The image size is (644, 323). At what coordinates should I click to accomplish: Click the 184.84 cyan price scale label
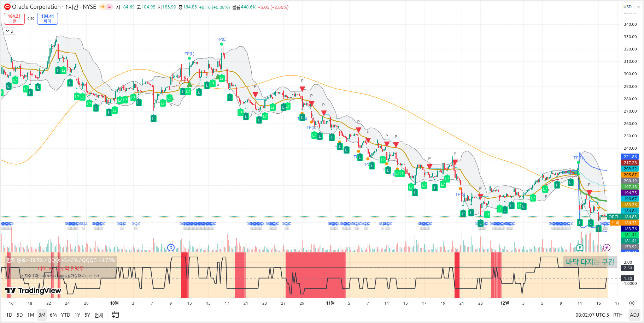[630, 211]
